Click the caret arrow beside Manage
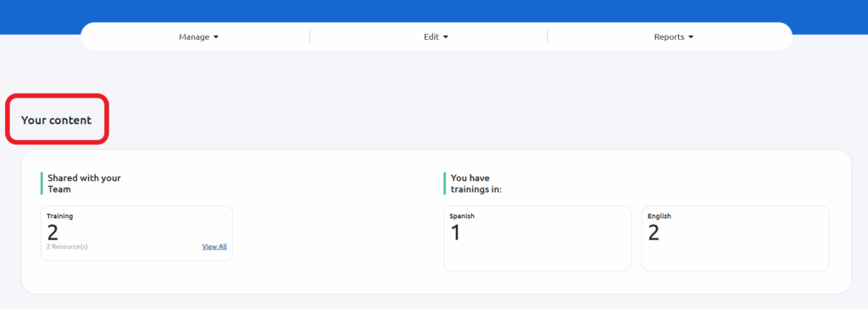Screen dimensions: 868x309 pos(216,37)
